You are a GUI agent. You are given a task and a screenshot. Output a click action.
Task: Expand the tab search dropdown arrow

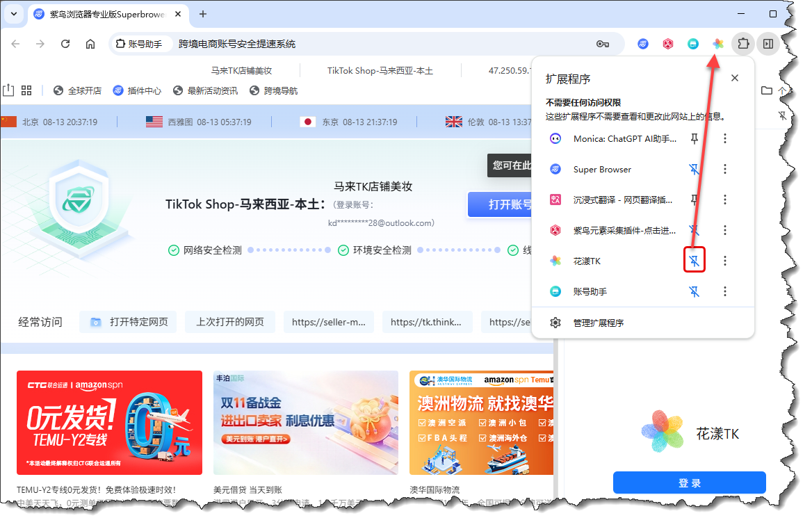coord(14,14)
